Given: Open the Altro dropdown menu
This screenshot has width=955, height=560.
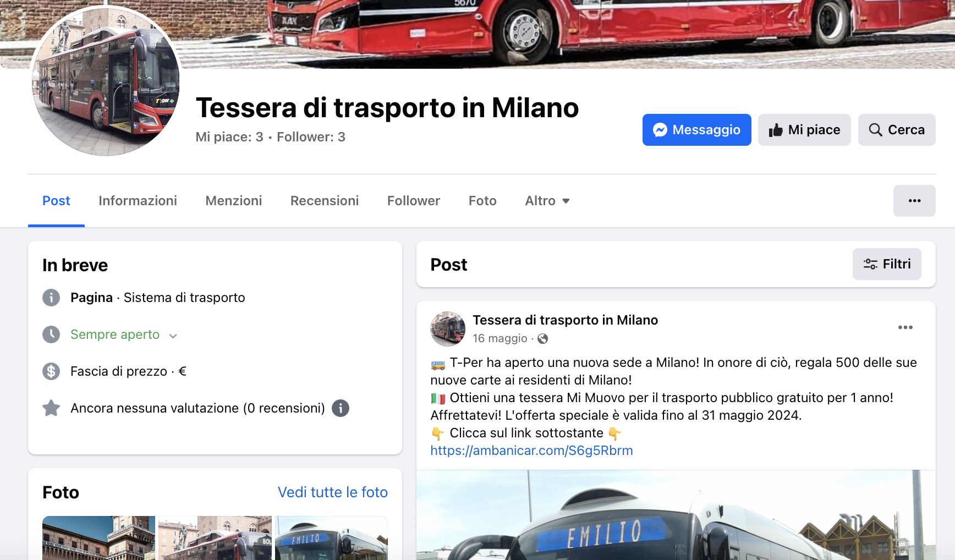Looking at the screenshot, I should [547, 201].
